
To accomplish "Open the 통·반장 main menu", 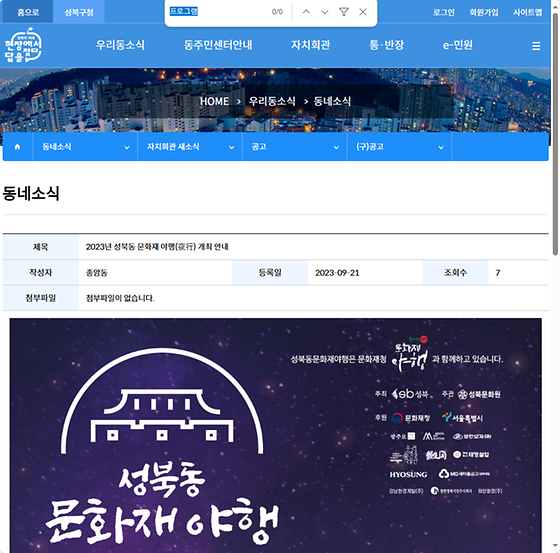I will (386, 45).
